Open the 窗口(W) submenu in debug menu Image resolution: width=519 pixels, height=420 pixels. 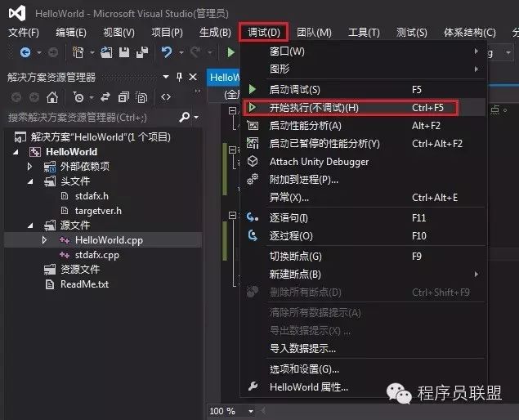coord(364,51)
